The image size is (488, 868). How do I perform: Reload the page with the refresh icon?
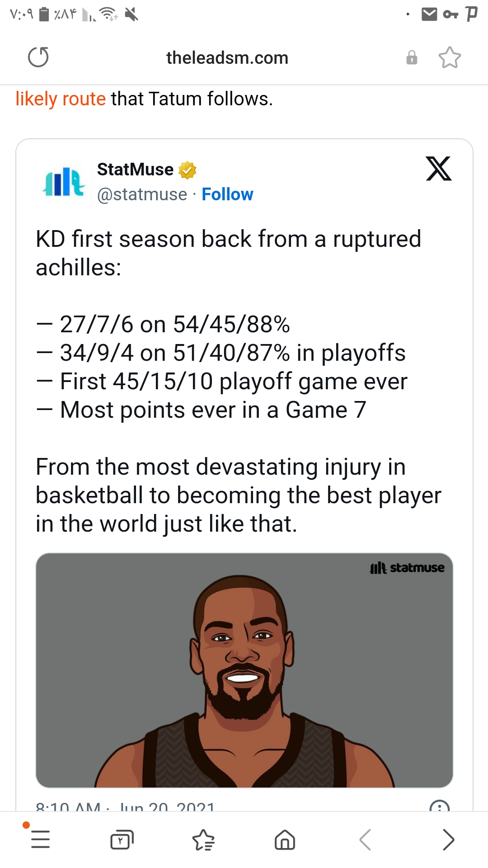(38, 57)
